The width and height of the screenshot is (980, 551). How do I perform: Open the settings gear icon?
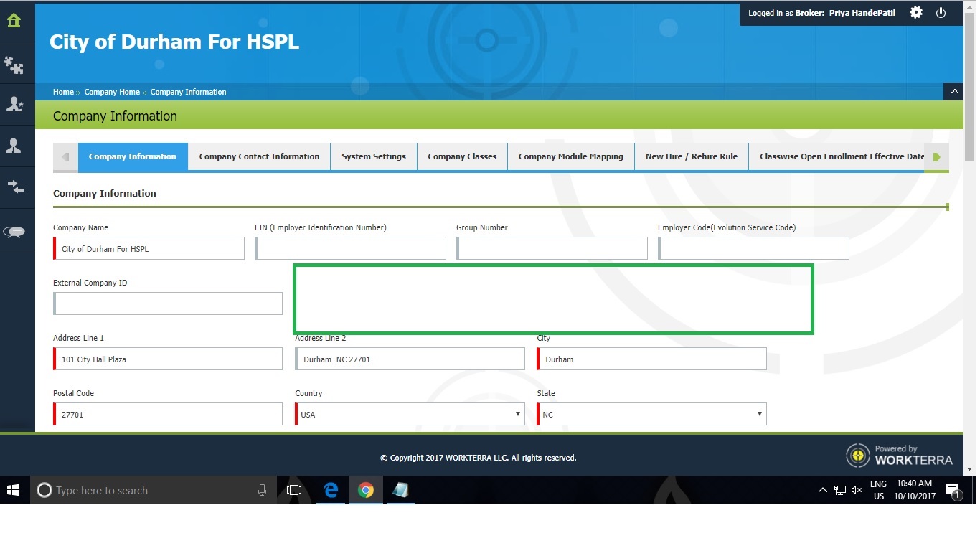click(916, 12)
